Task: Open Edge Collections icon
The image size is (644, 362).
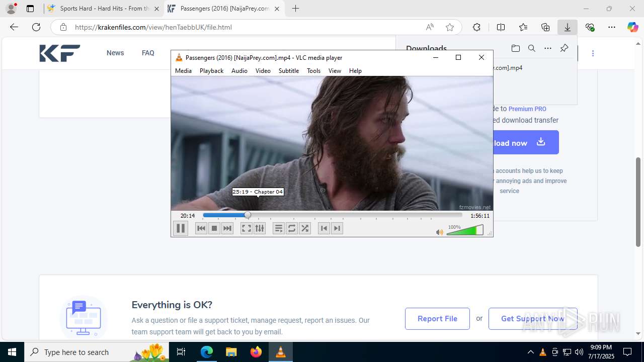Action: pos(545,27)
